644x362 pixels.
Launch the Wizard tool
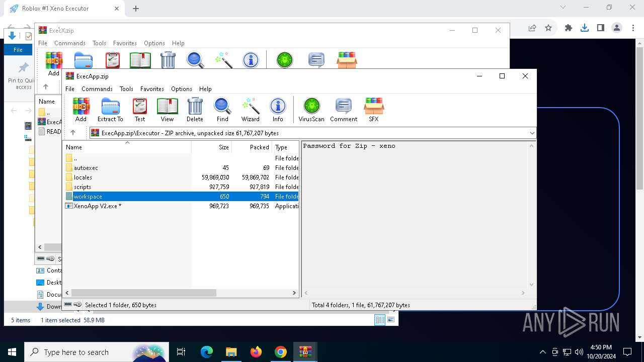click(250, 110)
